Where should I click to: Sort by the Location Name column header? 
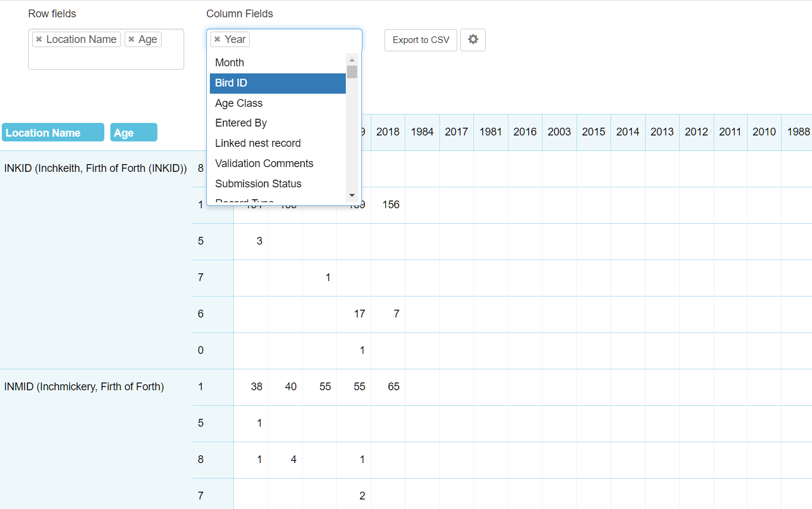click(x=52, y=132)
